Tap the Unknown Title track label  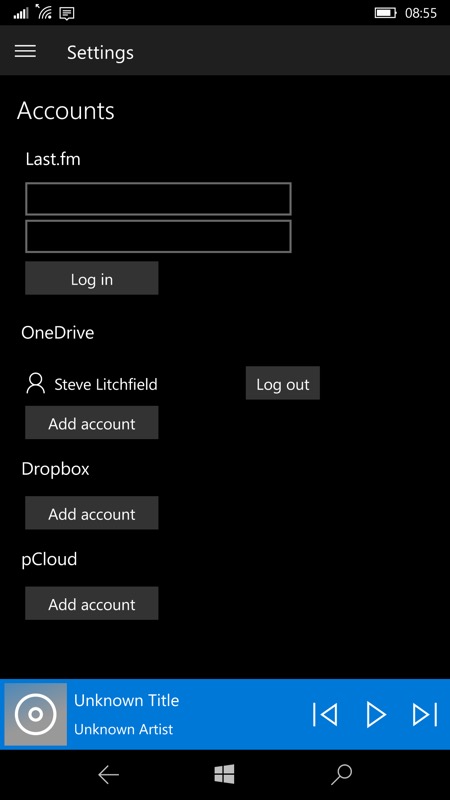(x=127, y=700)
